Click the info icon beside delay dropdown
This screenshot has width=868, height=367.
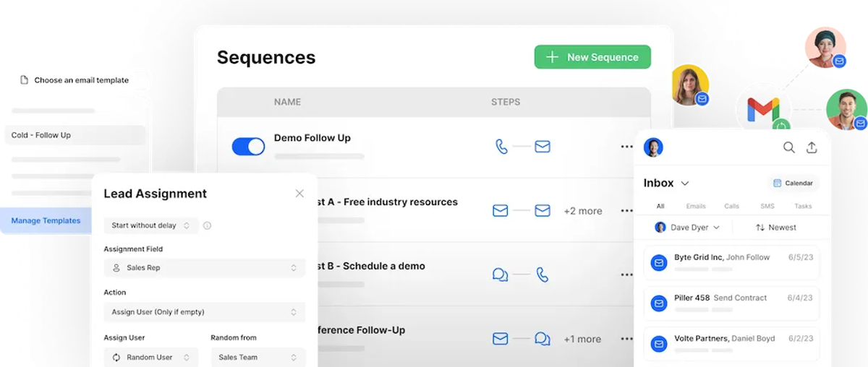click(x=208, y=225)
